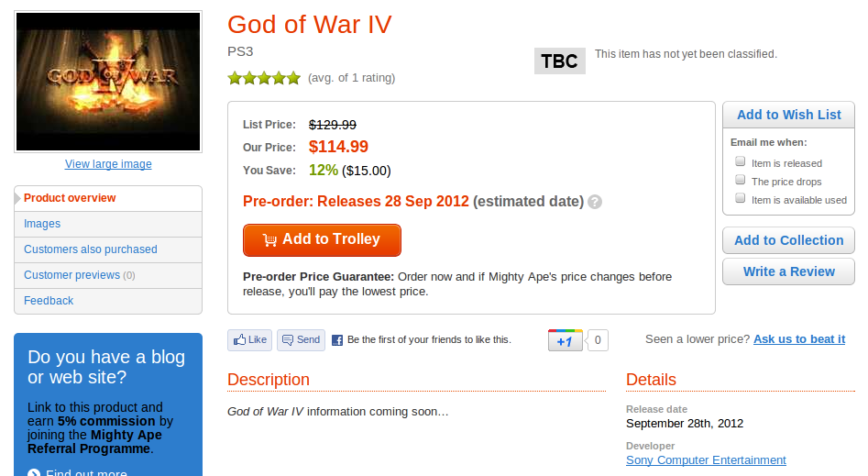Click the TBC classification badge
The height and width of the screenshot is (476, 868).
pyautogui.click(x=560, y=61)
